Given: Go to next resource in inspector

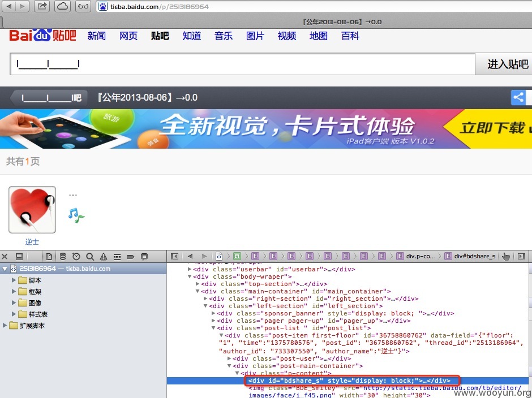Looking at the screenshot, I should pyautogui.click(x=204, y=256).
